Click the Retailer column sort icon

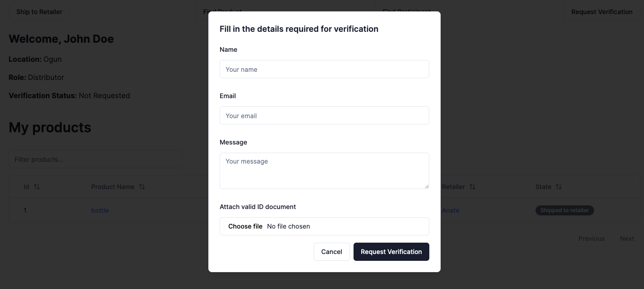point(472,187)
